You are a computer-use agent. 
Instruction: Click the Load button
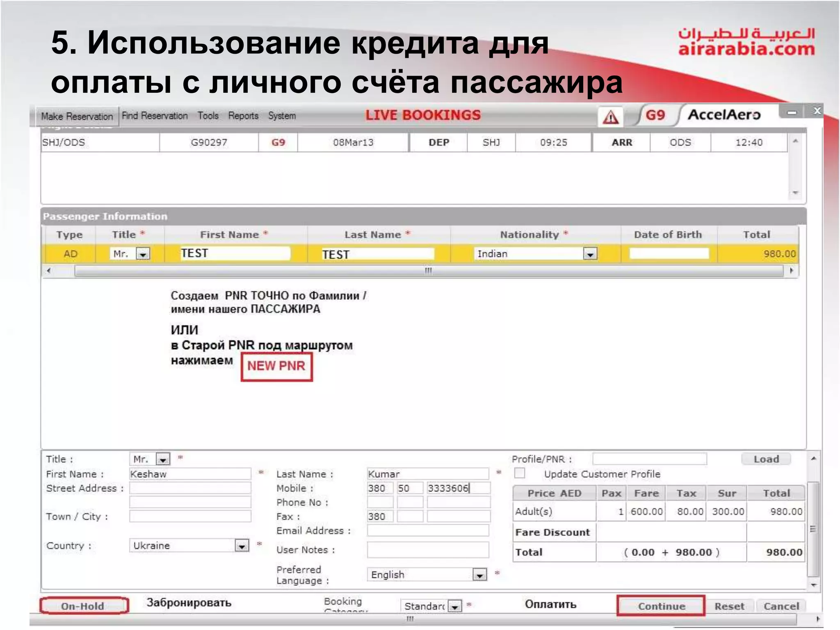coord(766,459)
